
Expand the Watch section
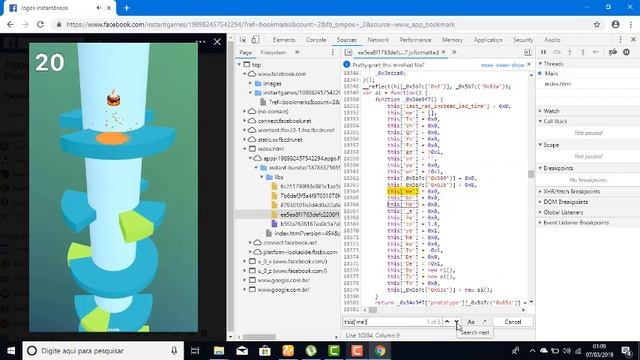click(540, 111)
